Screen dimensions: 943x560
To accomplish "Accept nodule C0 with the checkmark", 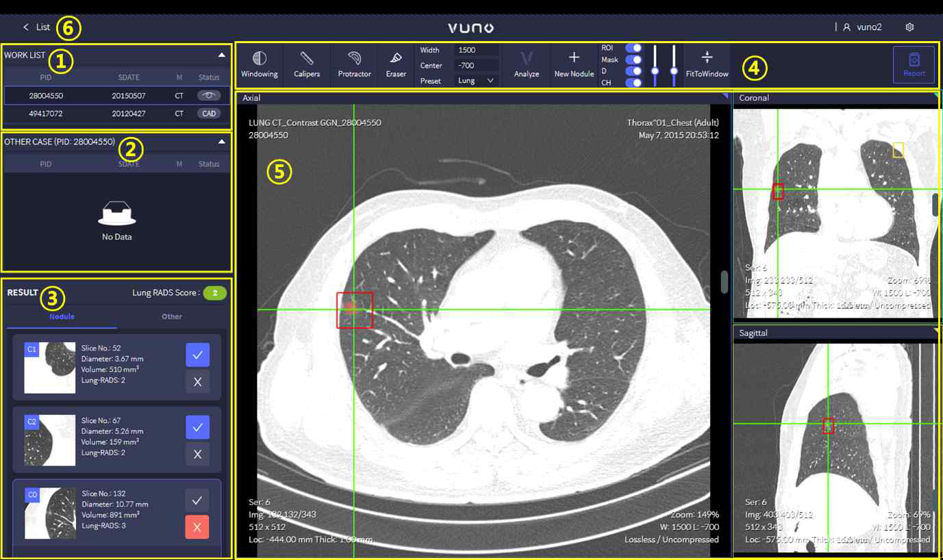I will pos(197,500).
